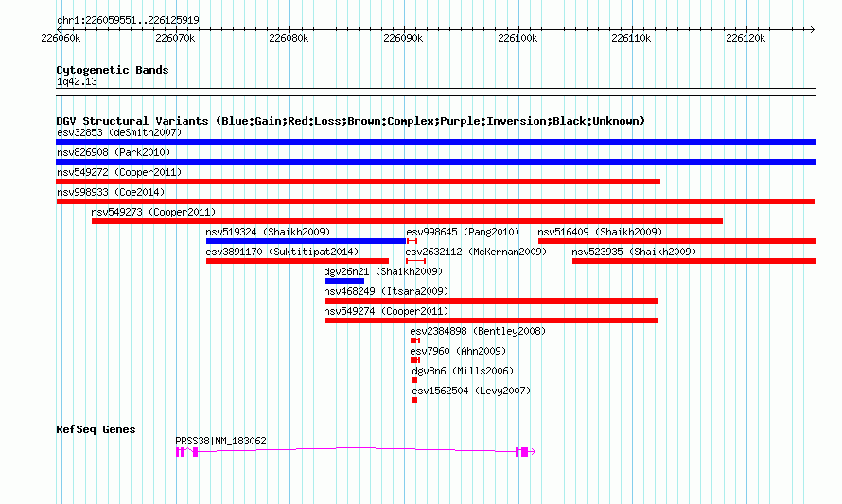The image size is (842, 504).
Task: Select the red nsv523935 loss bar
Action: (693, 261)
